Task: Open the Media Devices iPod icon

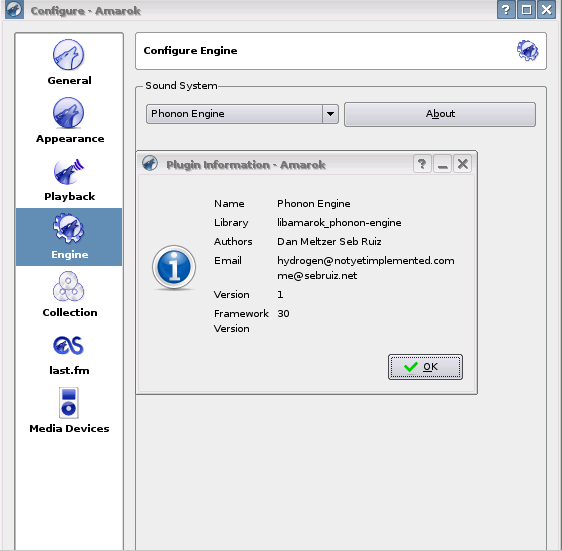Action: 68,403
